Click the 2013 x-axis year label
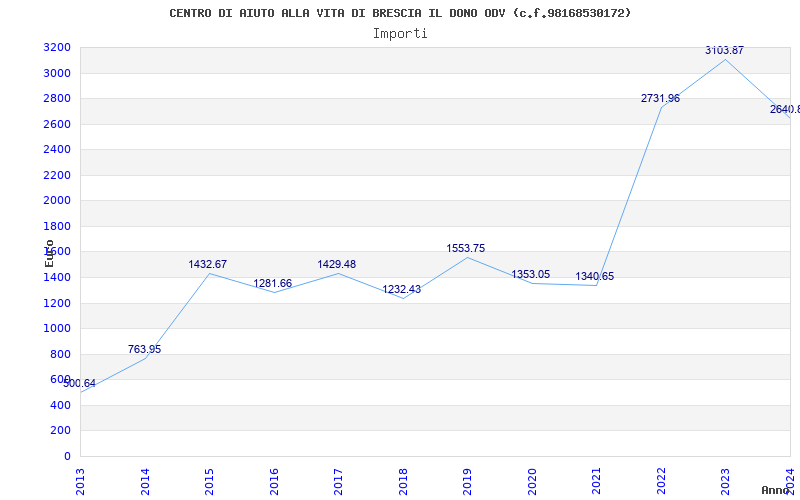800x500 pixels. (x=80, y=481)
